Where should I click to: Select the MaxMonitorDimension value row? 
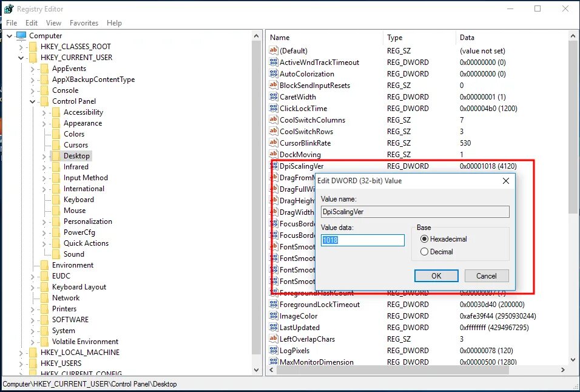coord(417,362)
